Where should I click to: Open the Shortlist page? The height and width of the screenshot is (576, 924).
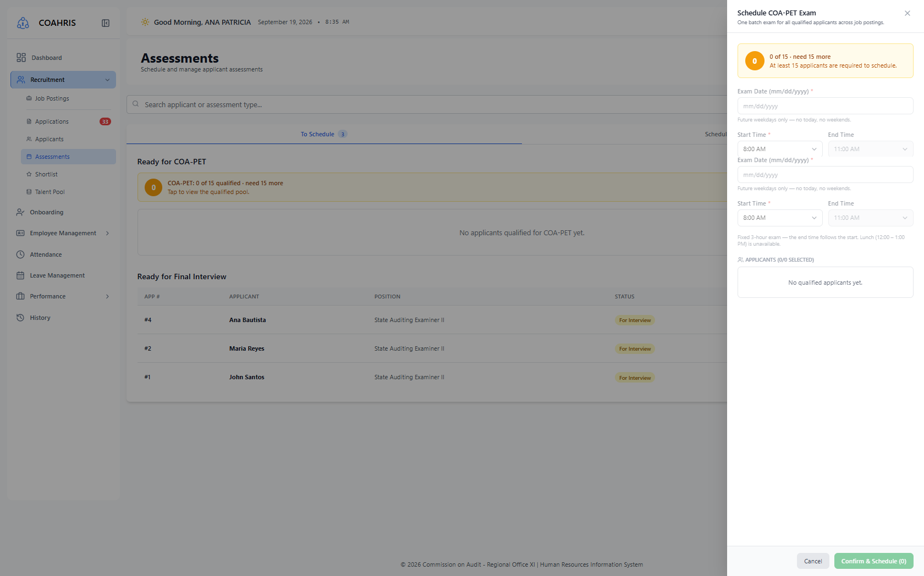click(68, 174)
